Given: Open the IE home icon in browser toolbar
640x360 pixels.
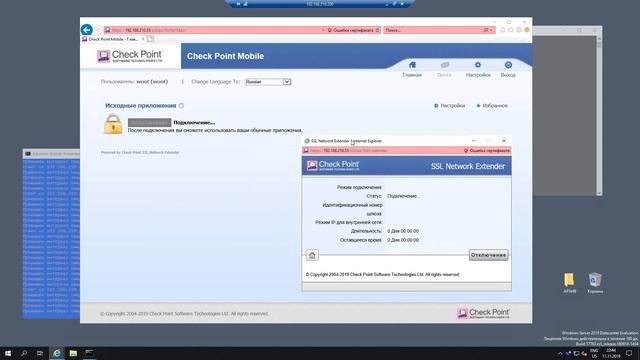Looking at the screenshot, I should pyautogui.click(x=503, y=30).
